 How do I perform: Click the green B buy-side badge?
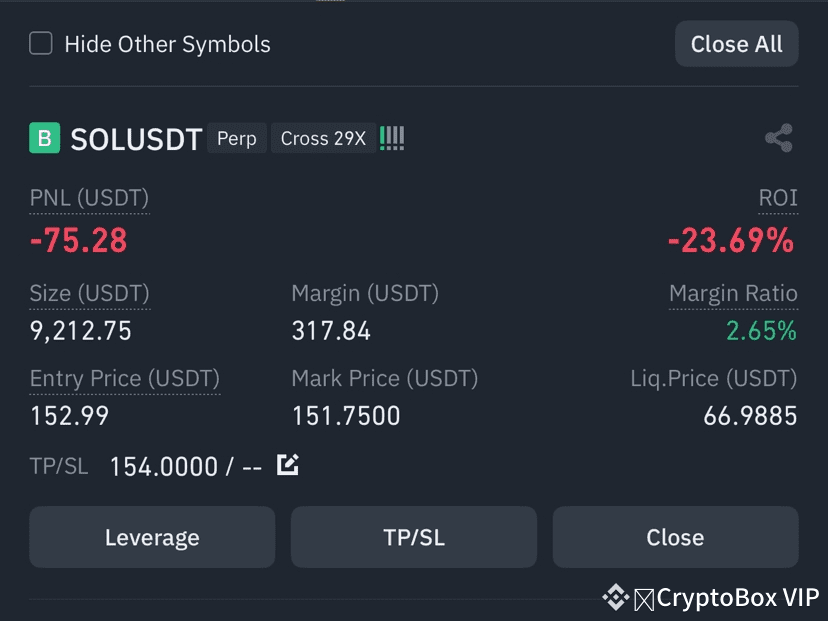[44, 138]
